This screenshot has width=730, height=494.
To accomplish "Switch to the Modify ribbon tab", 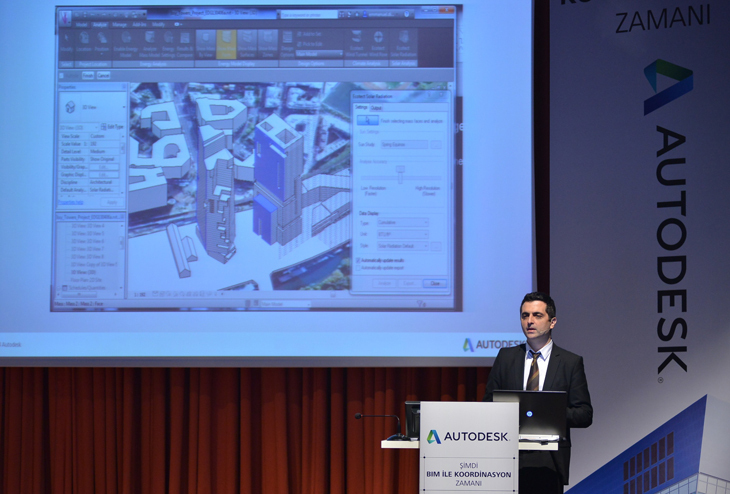I will [x=158, y=25].
